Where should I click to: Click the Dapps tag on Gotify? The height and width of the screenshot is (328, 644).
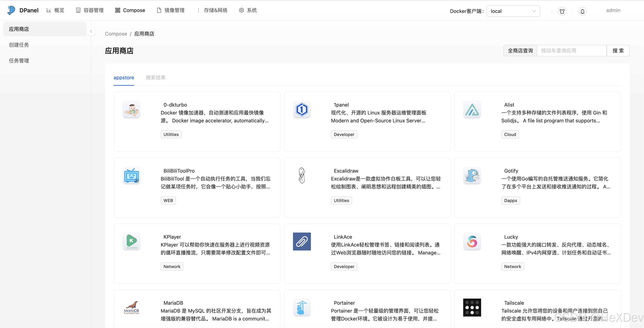point(511,201)
